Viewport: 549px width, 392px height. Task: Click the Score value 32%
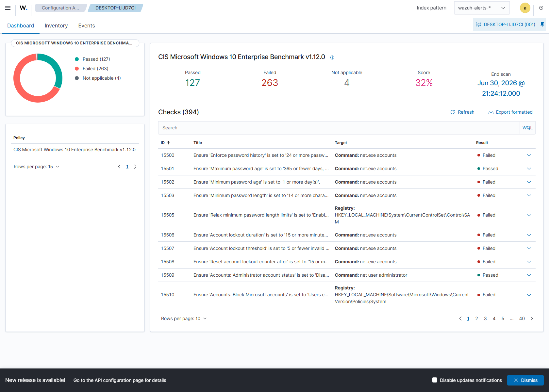424,83
